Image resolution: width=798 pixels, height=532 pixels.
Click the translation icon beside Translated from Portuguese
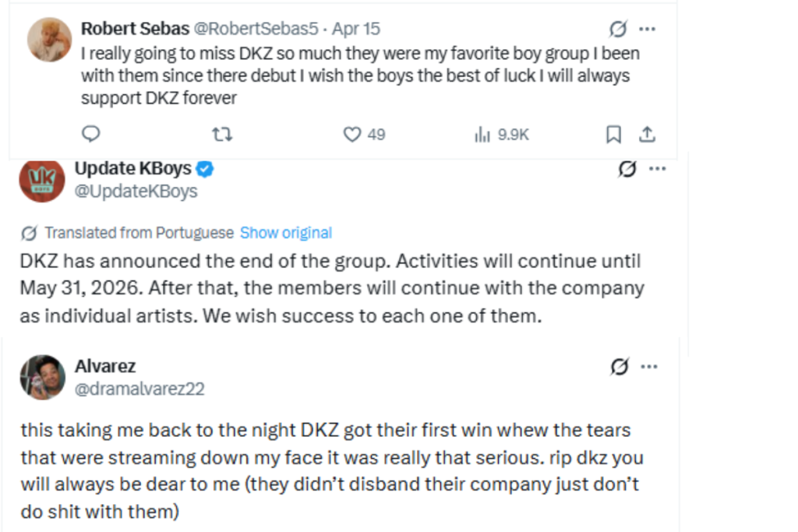pos(29,232)
